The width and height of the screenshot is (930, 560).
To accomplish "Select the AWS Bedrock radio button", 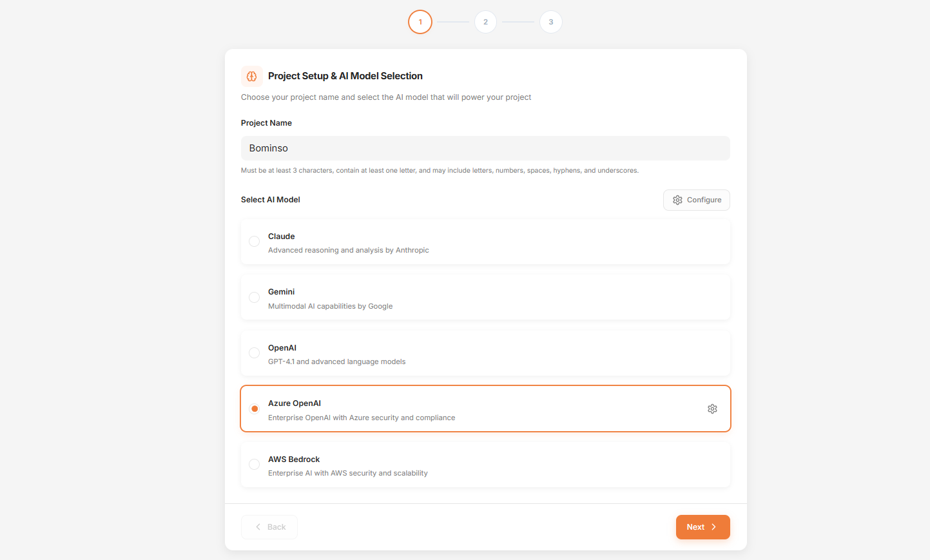I will tap(255, 464).
